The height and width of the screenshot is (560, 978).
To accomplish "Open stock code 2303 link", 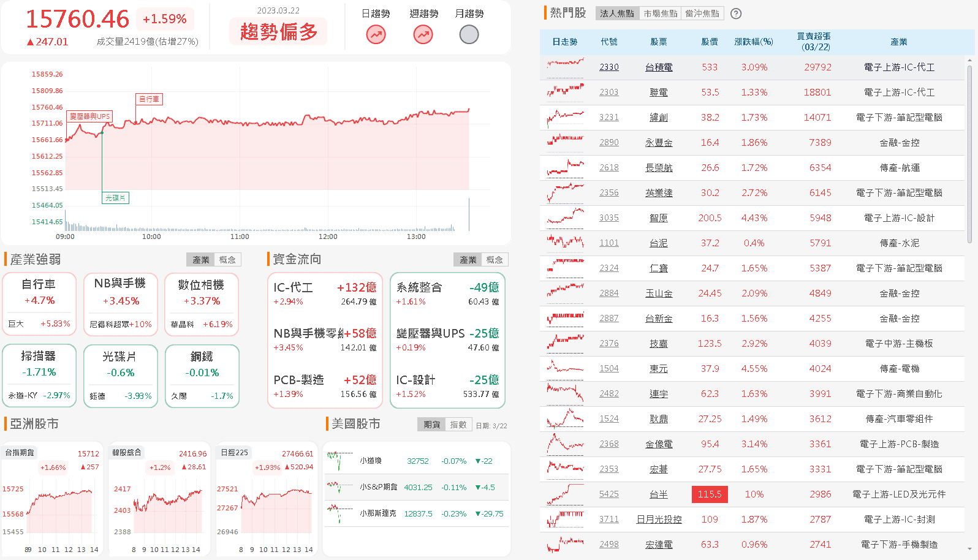I will (608, 93).
